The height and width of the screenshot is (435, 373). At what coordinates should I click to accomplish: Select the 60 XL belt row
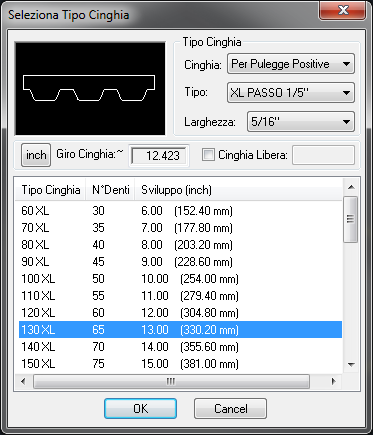tap(180, 211)
